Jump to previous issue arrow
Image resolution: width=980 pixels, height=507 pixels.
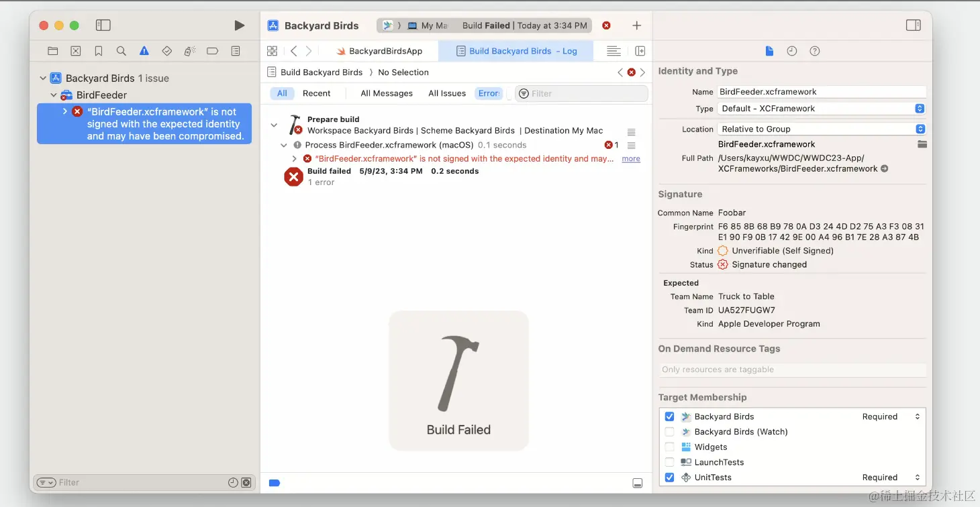(620, 72)
